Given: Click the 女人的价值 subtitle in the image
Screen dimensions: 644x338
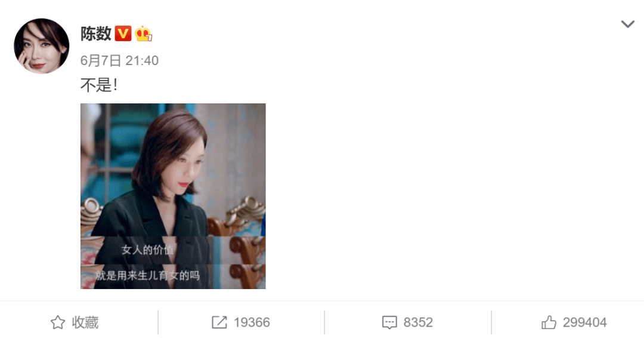Looking at the screenshot, I should 148,250.
